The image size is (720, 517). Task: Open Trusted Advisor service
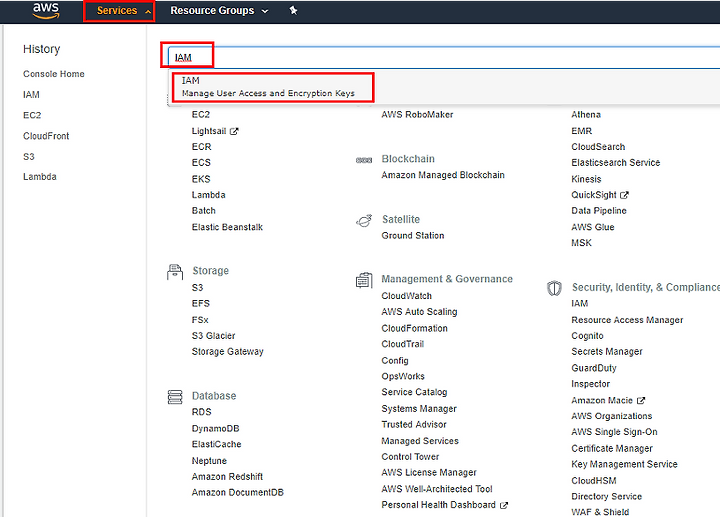pyautogui.click(x=414, y=425)
